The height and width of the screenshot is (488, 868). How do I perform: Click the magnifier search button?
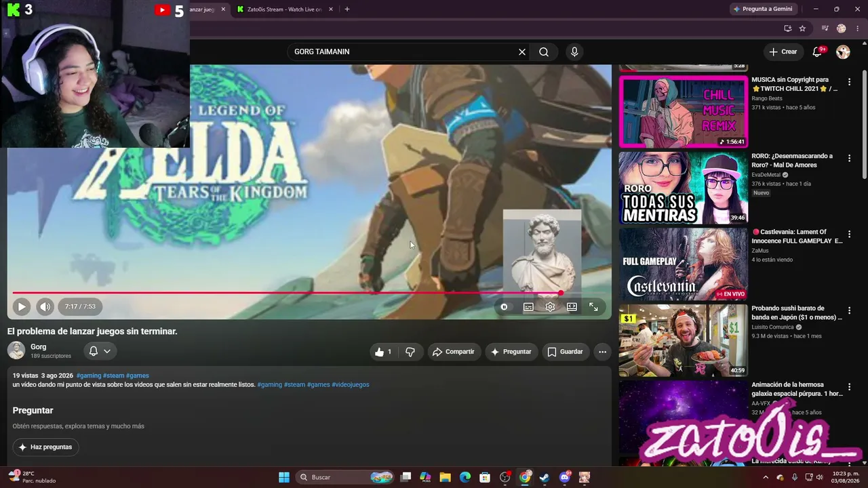(544, 52)
